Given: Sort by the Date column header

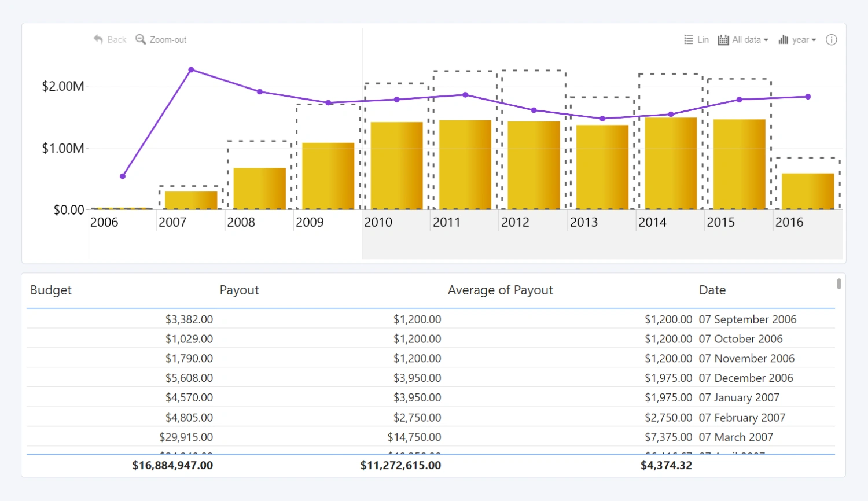Looking at the screenshot, I should 712,290.
